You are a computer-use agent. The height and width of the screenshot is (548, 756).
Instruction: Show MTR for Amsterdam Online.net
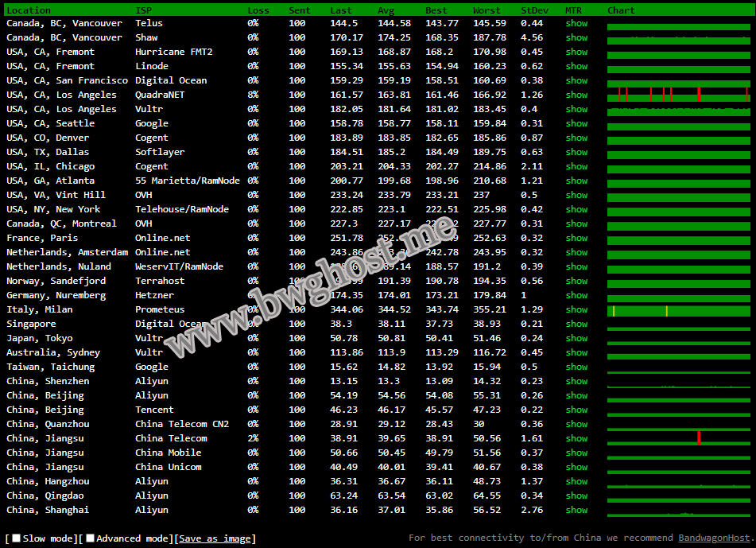(x=576, y=252)
